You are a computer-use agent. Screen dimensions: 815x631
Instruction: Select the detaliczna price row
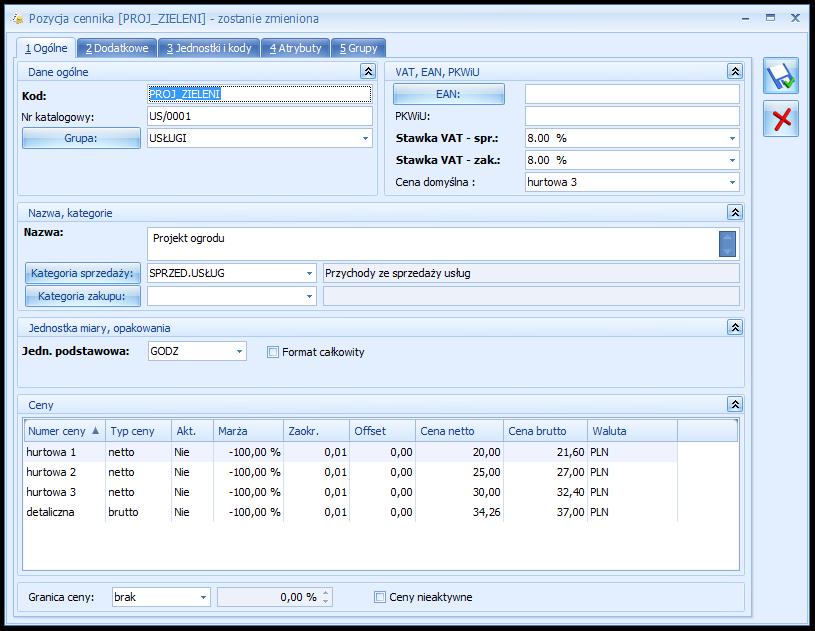click(x=351, y=512)
